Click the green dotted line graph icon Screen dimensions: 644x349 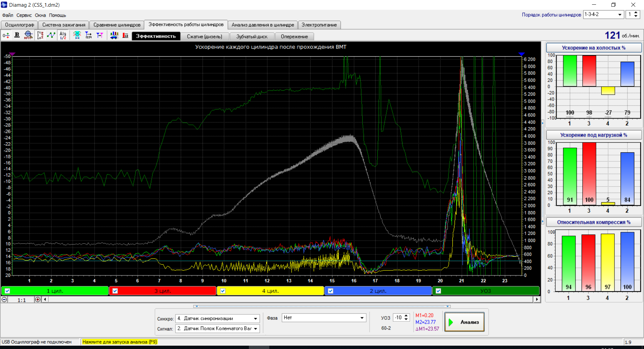51,35
